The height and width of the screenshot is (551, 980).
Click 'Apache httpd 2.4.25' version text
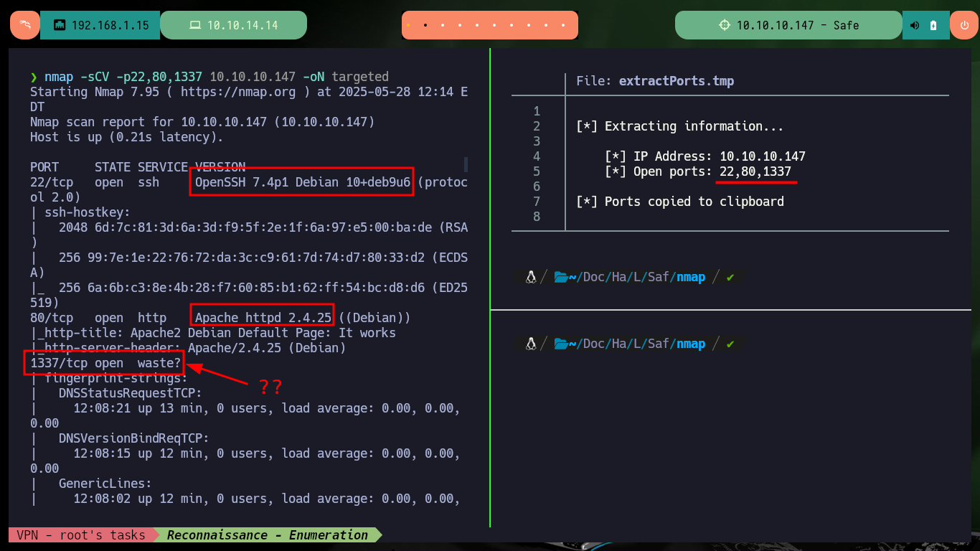[x=263, y=317]
